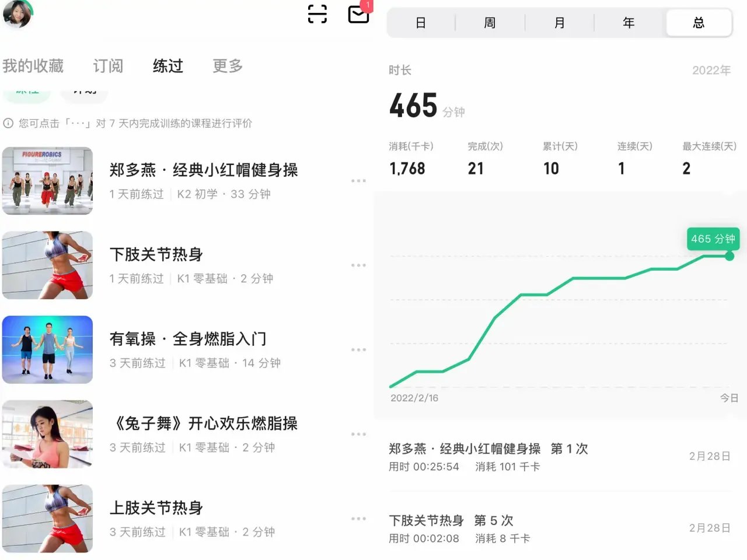The image size is (747, 560).
Task: Open course title 上肢关节热身
Action: pyautogui.click(x=156, y=508)
